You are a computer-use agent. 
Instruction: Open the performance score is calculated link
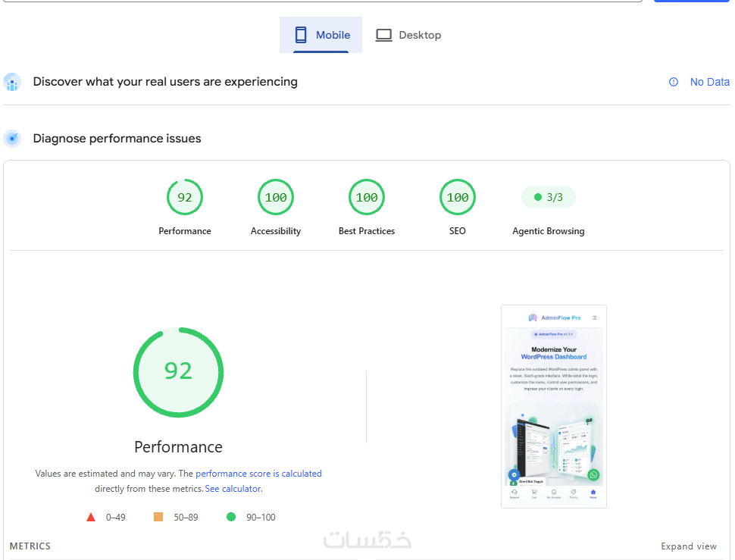click(x=258, y=474)
